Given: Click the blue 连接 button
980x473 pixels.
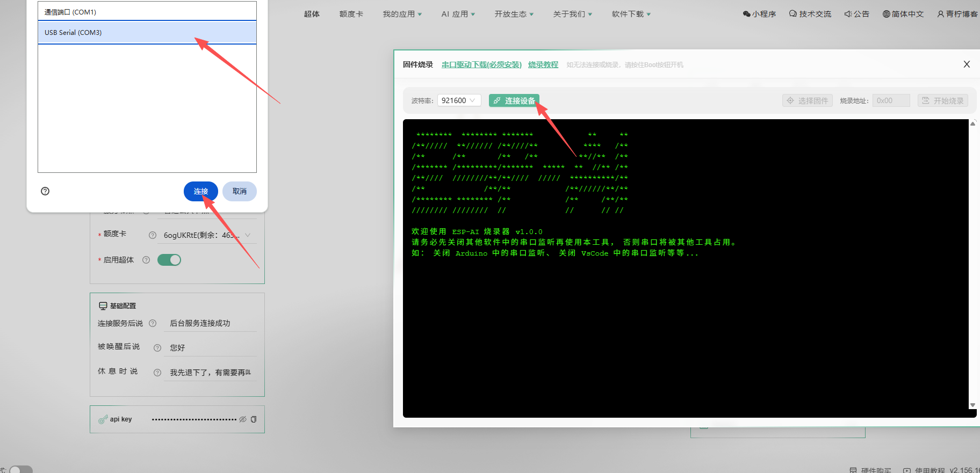Looking at the screenshot, I should [200, 192].
